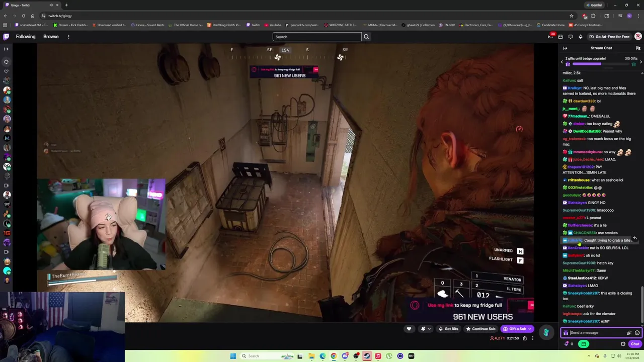Open the Twitch inbox mail icon

point(560,37)
